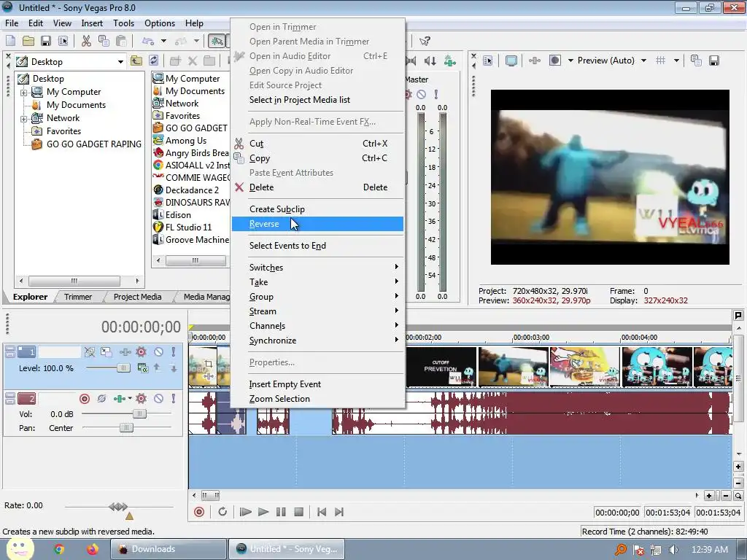Click the Cut scissors icon in toolbar
The height and width of the screenshot is (560, 747).
pyautogui.click(x=86, y=41)
